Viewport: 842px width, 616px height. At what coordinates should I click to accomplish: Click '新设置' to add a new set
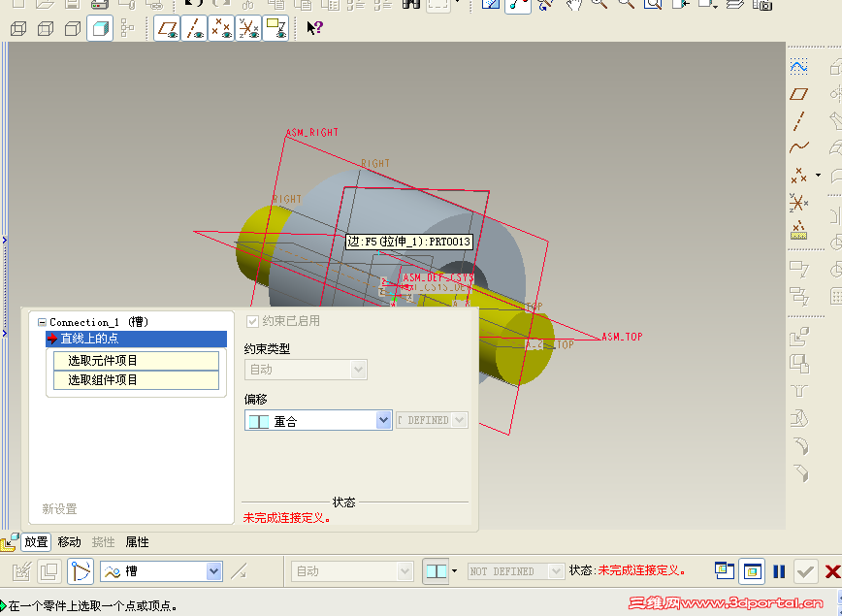pos(59,508)
